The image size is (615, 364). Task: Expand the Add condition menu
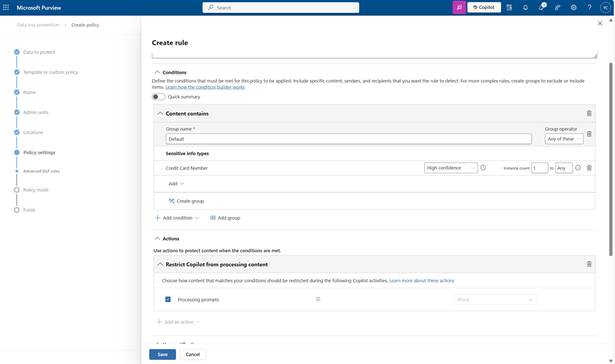point(177,218)
